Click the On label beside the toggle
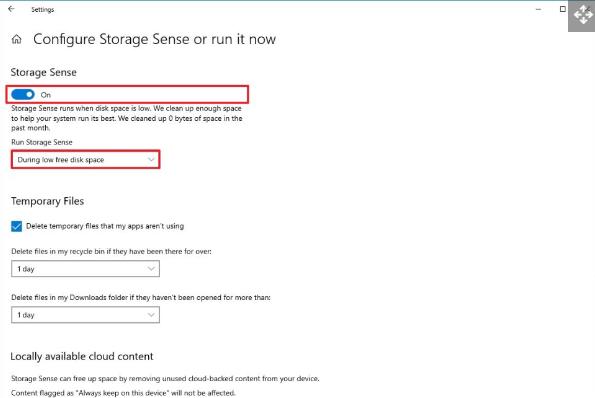This screenshot has width=595, height=398. pyautogui.click(x=46, y=95)
